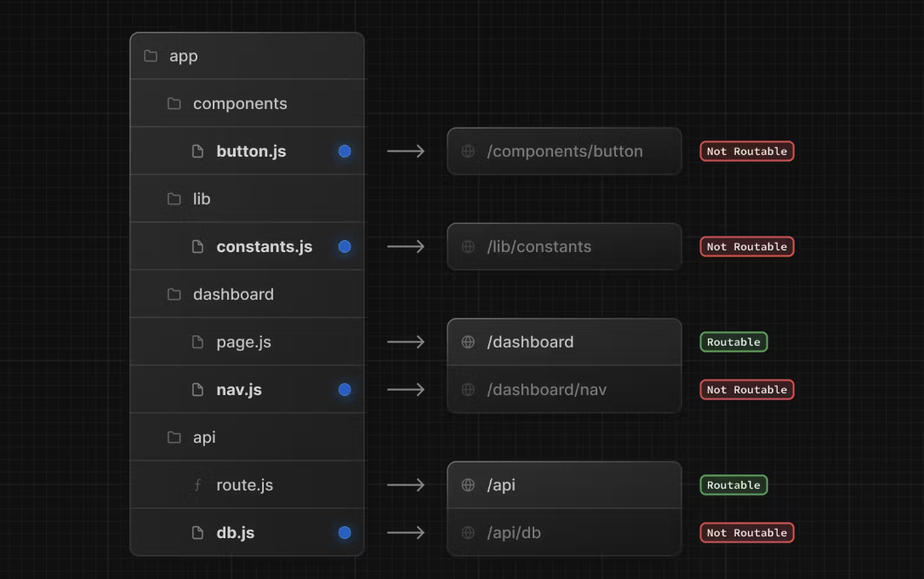Screen dimensions: 924x579
Task: Click the blue dot on nav.js row
Action: tap(345, 390)
